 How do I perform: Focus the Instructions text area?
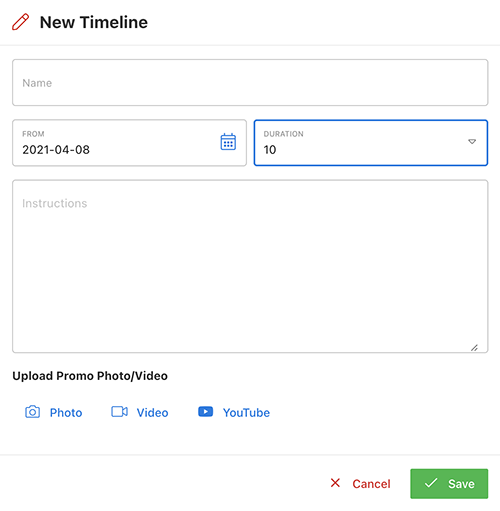tap(250, 266)
